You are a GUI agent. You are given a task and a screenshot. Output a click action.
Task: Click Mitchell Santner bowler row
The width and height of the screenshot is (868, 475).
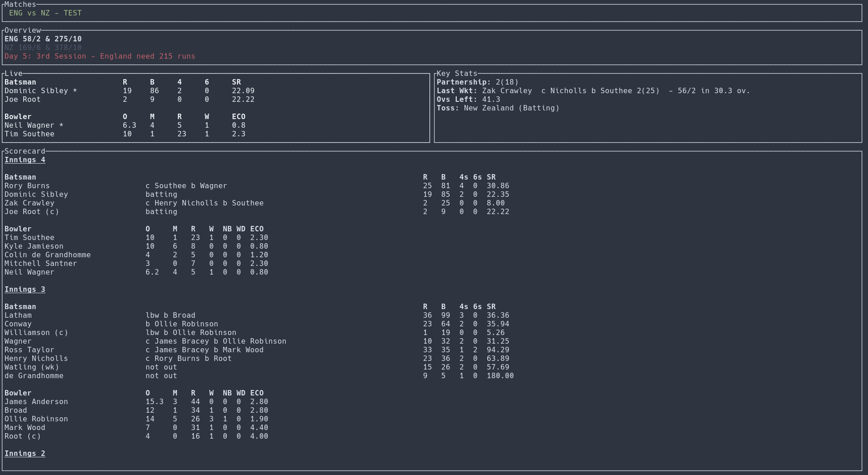pos(136,264)
